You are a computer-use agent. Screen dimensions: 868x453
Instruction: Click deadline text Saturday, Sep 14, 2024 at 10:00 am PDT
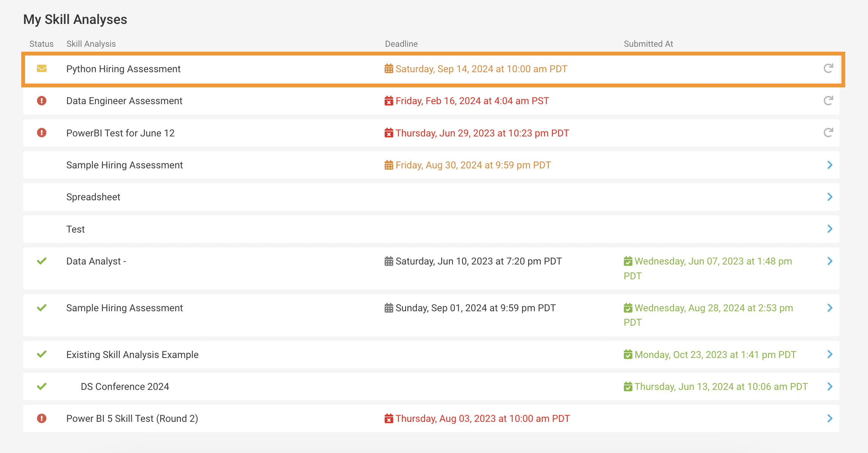click(481, 69)
